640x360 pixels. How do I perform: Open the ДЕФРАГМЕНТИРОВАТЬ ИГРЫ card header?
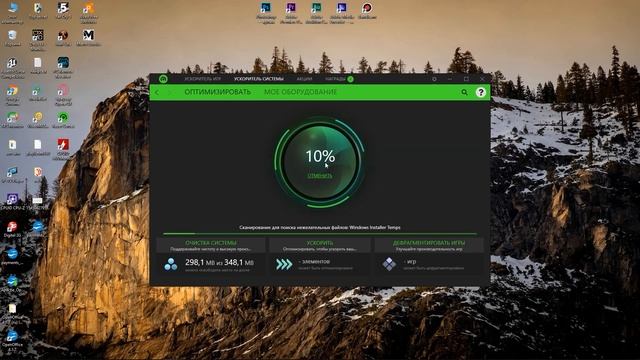coord(429,245)
